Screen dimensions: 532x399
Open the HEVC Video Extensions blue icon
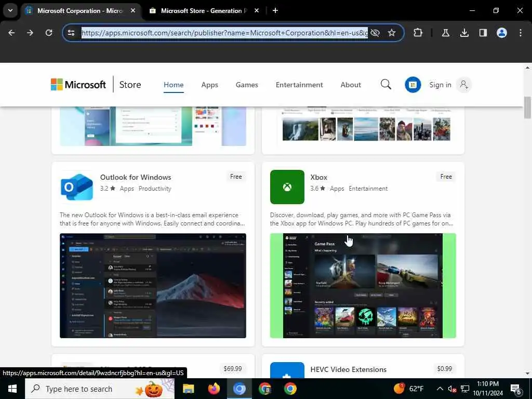pyautogui.click(x=287, y=370)
